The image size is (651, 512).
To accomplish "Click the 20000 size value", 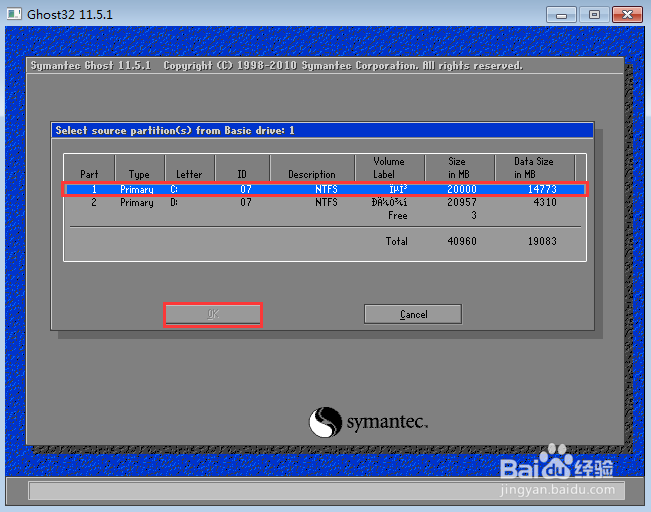I will (462, 189).
